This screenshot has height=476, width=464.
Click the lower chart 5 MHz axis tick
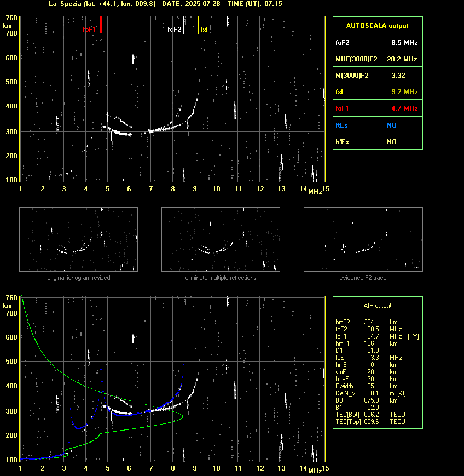pos(108,468)
